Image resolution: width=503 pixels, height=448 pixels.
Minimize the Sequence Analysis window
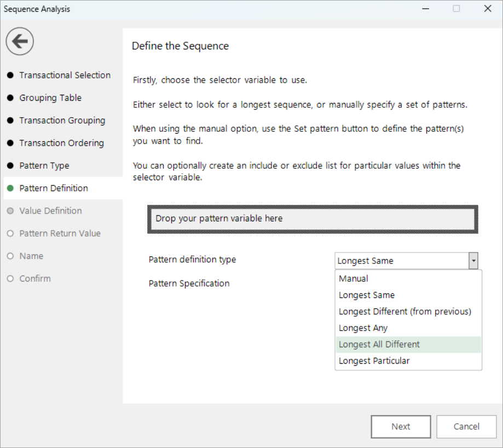(x=425, y=9)
